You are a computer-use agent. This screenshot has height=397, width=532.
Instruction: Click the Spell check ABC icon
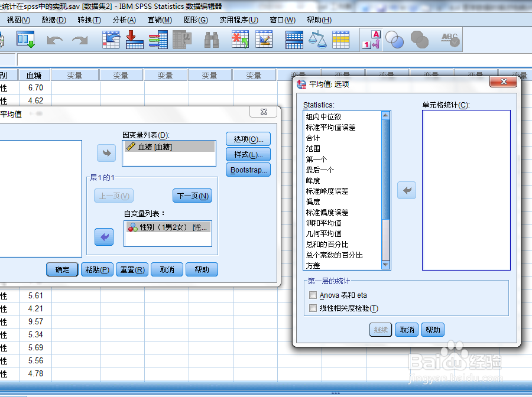[450, 40]
